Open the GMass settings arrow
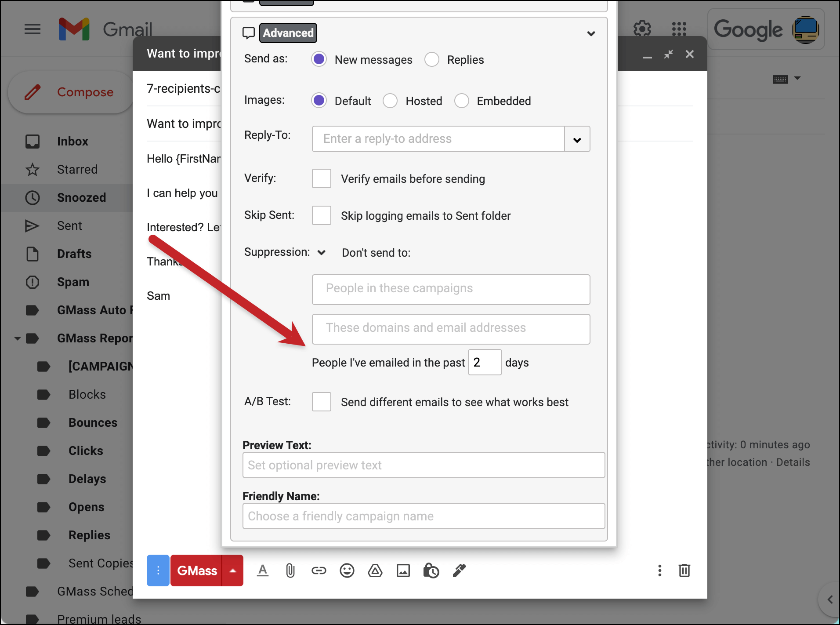Image resolution: width=840 pixels, height=625 pixels. tap(233, 570)
